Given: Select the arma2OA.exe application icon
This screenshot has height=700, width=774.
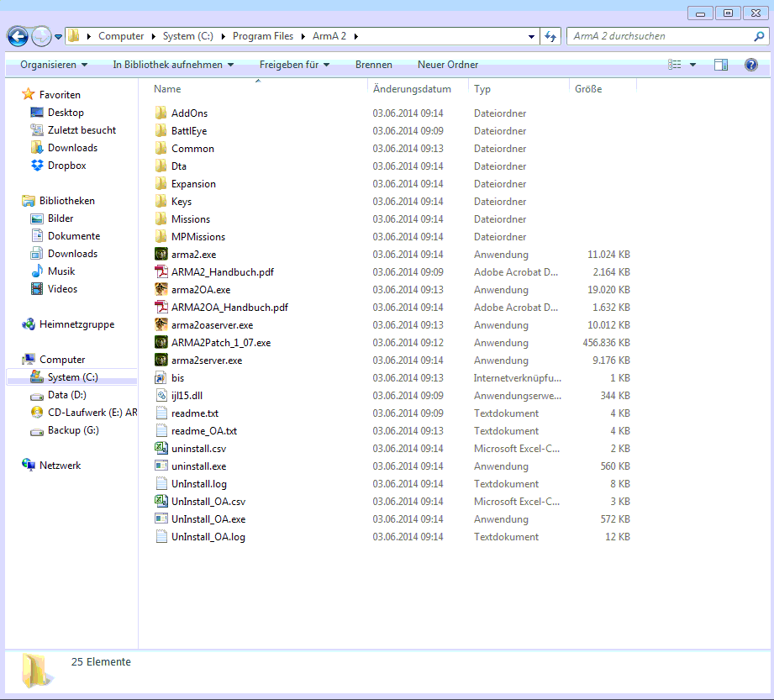Looking at the screenshot, I should pos(161,289).
